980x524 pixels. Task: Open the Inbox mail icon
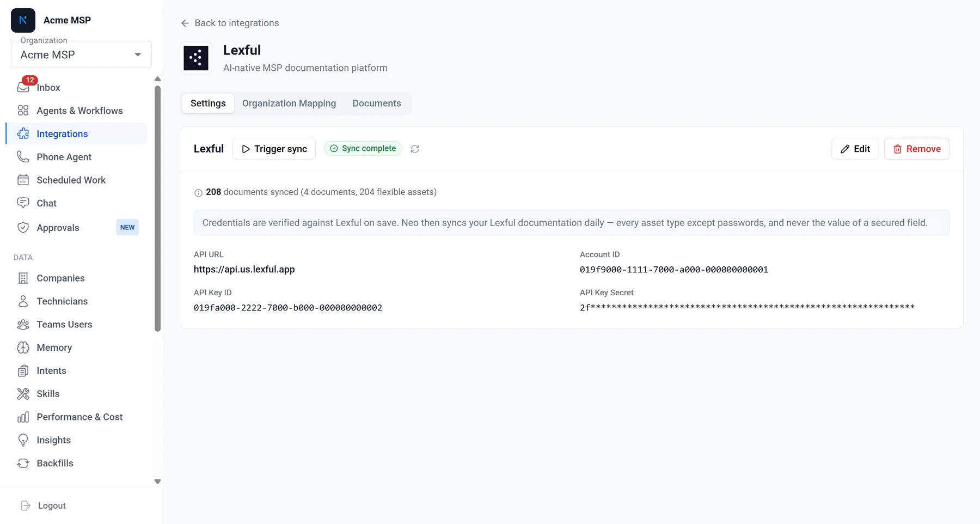click(x=23, y=87)
